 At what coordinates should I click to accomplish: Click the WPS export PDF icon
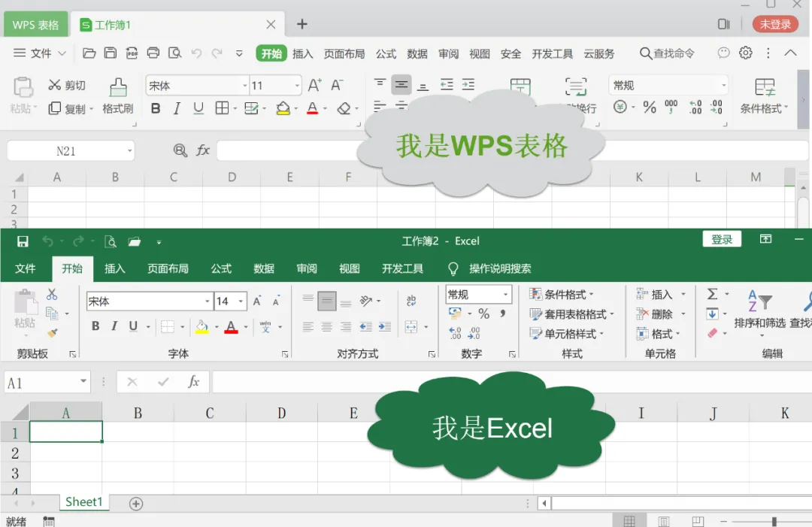(132, 53)
